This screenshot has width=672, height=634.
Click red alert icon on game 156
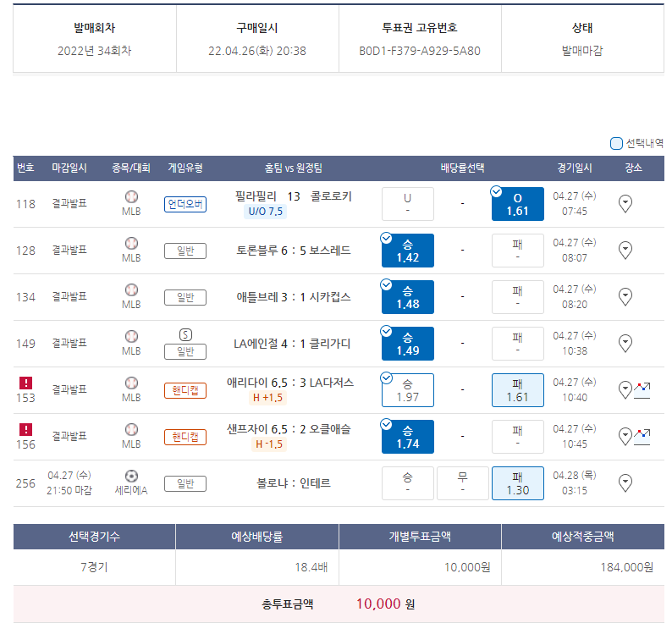25,429
